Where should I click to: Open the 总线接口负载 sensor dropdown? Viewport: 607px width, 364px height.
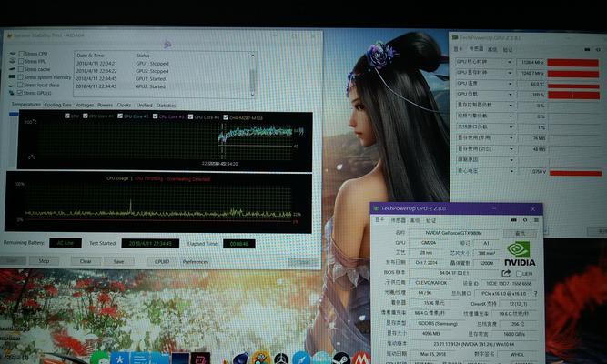point(511,126)
